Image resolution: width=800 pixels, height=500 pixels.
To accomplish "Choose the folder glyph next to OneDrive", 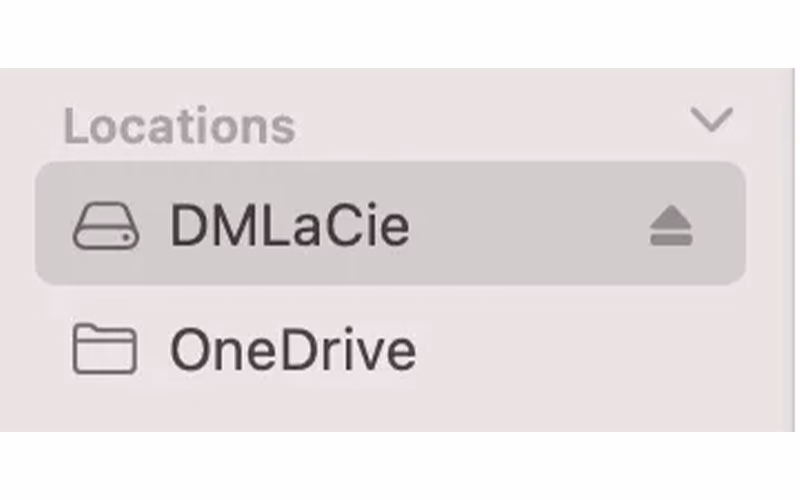I will point(105,350).
